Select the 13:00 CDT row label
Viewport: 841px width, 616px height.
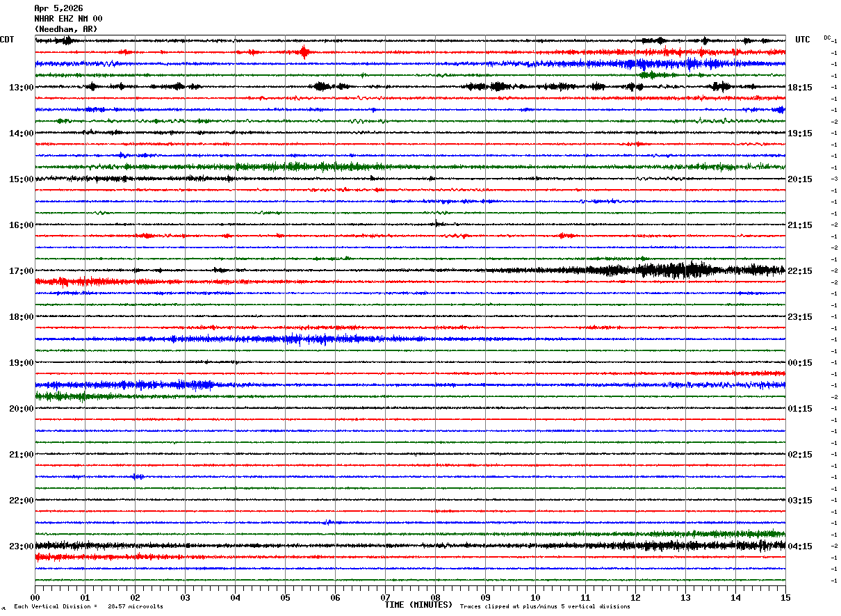(22, 88)
